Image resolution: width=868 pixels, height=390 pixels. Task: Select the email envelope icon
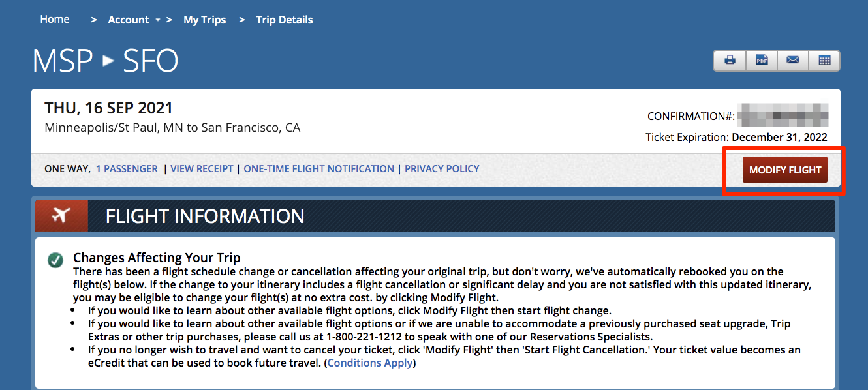792,60
